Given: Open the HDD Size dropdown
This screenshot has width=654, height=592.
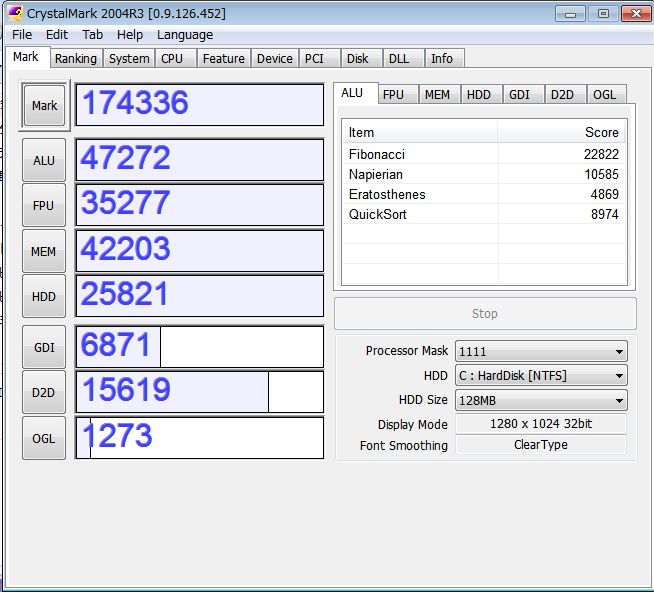Looking at the screenshot, I should [x=540, y=400].
